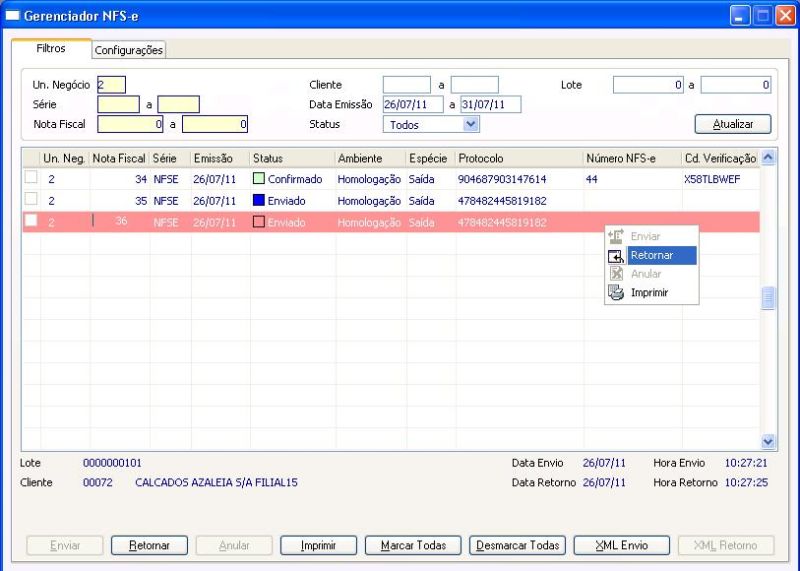800x571 pixels.
Task: Click the grid scroll-down arrow
Action: (768, 441)
